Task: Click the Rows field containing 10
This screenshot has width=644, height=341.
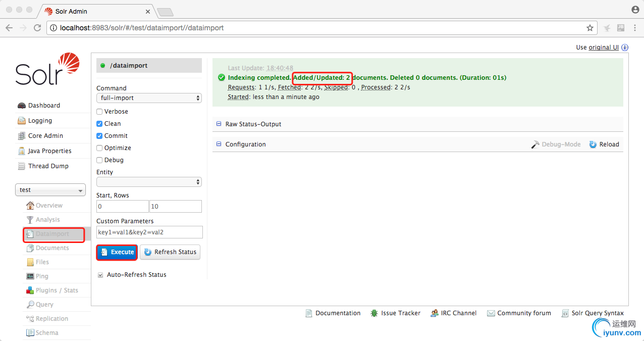Action: [176, 206]
